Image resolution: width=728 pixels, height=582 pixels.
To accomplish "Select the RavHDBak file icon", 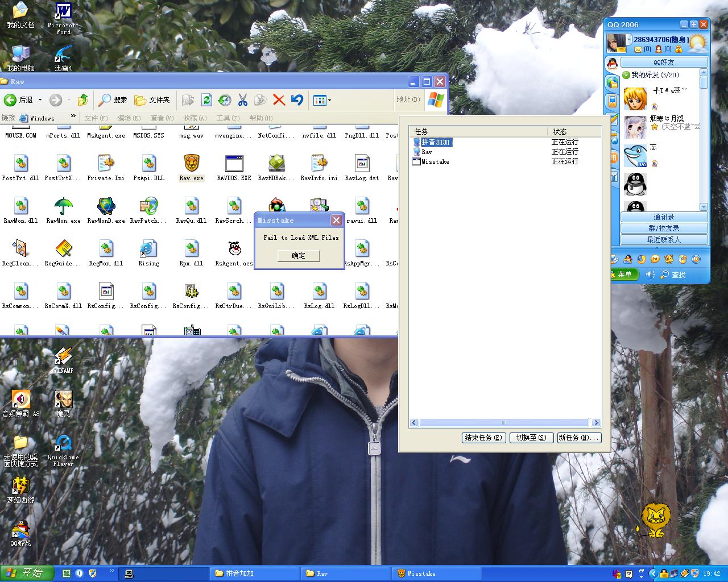I will click(x=277, y=164).
